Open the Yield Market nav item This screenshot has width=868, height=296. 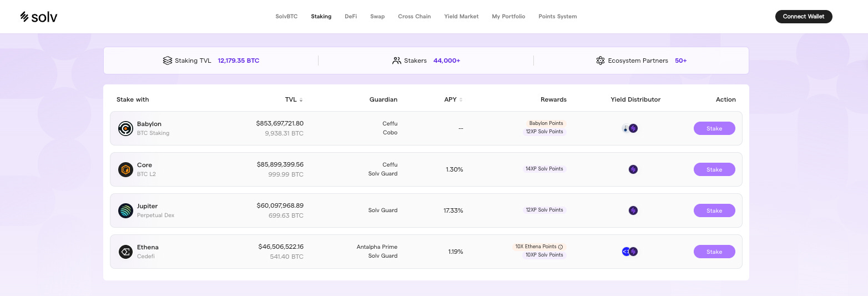[461, 17]
